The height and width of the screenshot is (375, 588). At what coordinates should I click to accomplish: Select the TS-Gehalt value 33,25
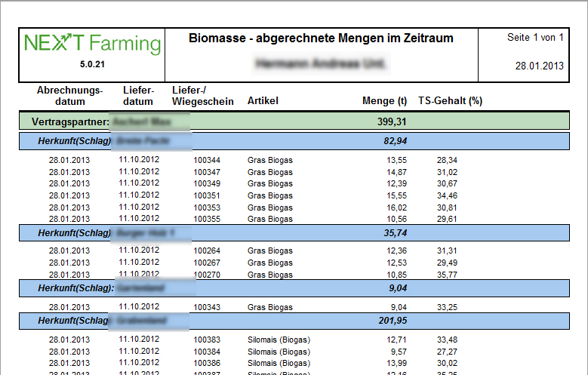tap(447, 307)
